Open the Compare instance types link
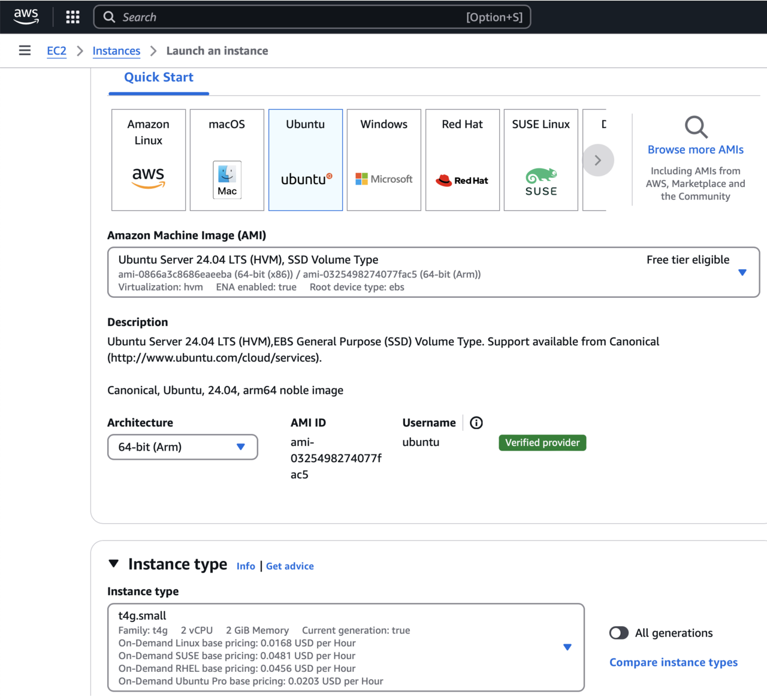 674,662
